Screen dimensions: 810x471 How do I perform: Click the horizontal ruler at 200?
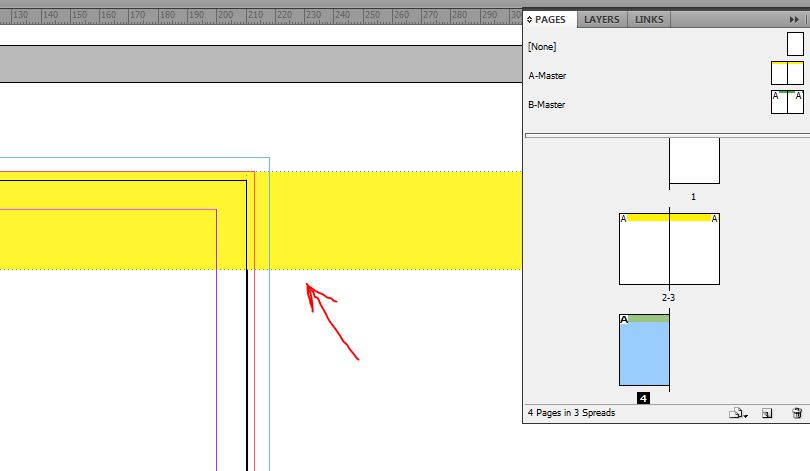(x=225, y=15)
